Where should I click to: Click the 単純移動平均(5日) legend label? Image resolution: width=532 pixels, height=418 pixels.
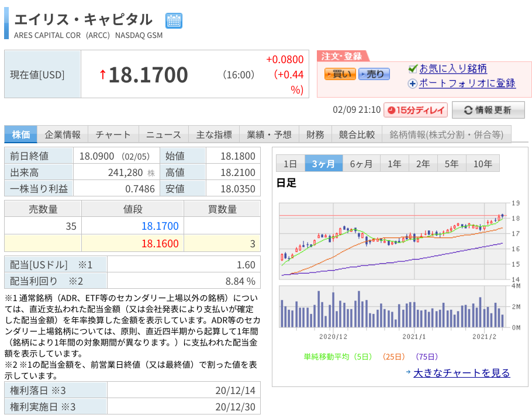click(337, 357)
